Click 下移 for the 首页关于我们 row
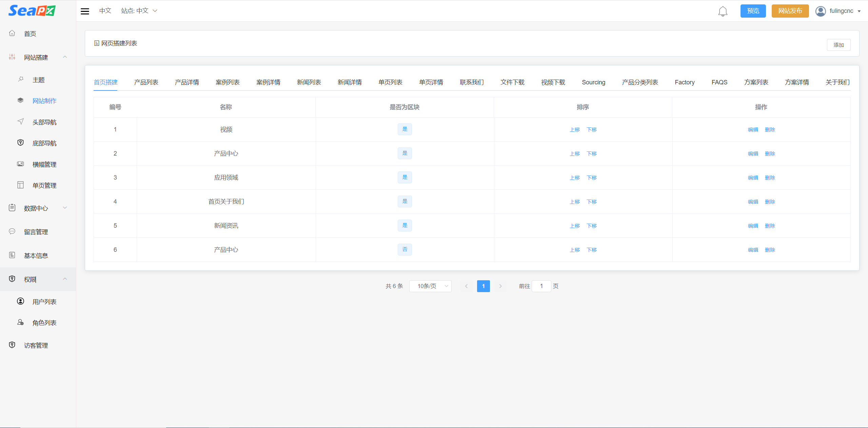 (592, 202)
